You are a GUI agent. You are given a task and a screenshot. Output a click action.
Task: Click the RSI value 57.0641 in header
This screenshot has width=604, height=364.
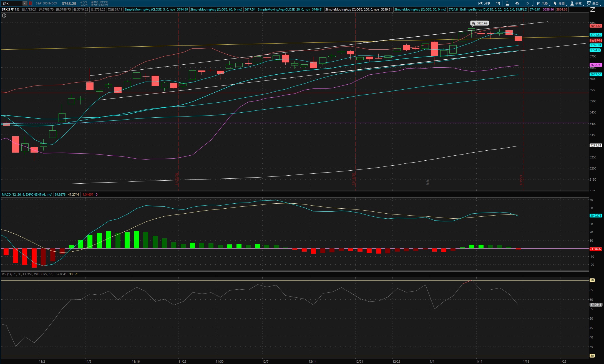pos(61,274)
